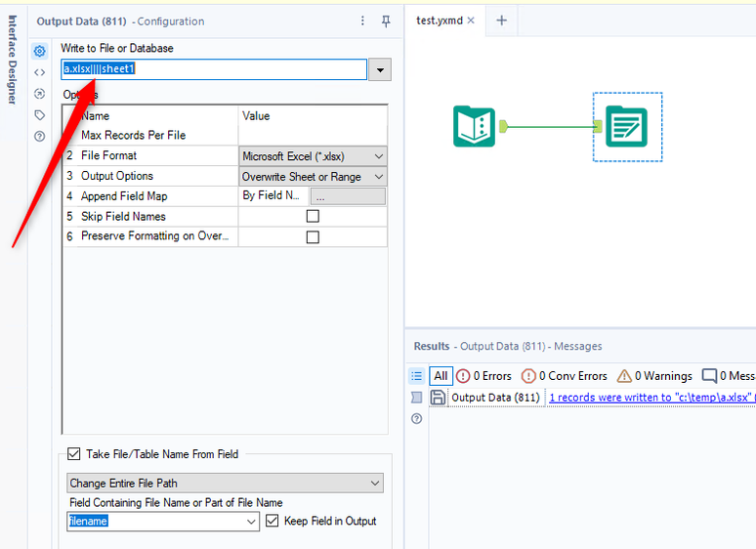Open the configuration help question icon
This screenshot has width=756, height=549.
[40, 137]
